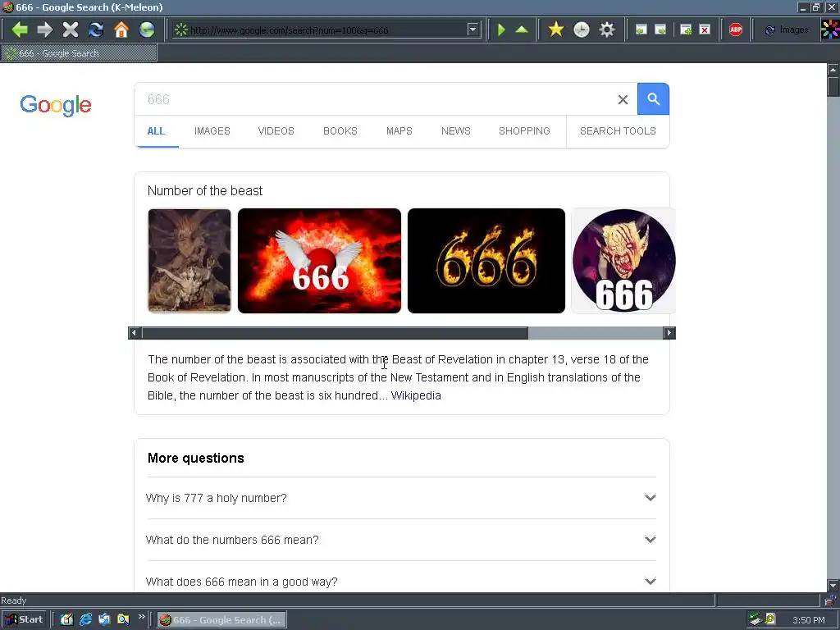Select the '666 - Google Search' tab
The image size is (840, 630).
tap(79, 53)
